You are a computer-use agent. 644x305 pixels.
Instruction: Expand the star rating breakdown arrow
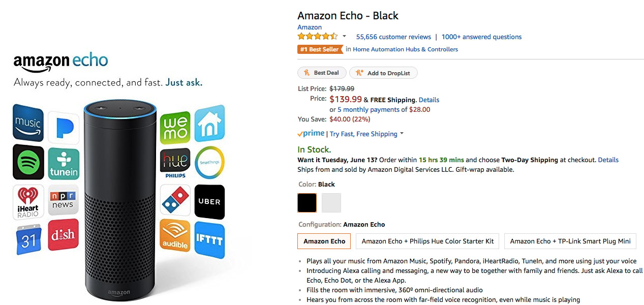click(x=344, y=37)
